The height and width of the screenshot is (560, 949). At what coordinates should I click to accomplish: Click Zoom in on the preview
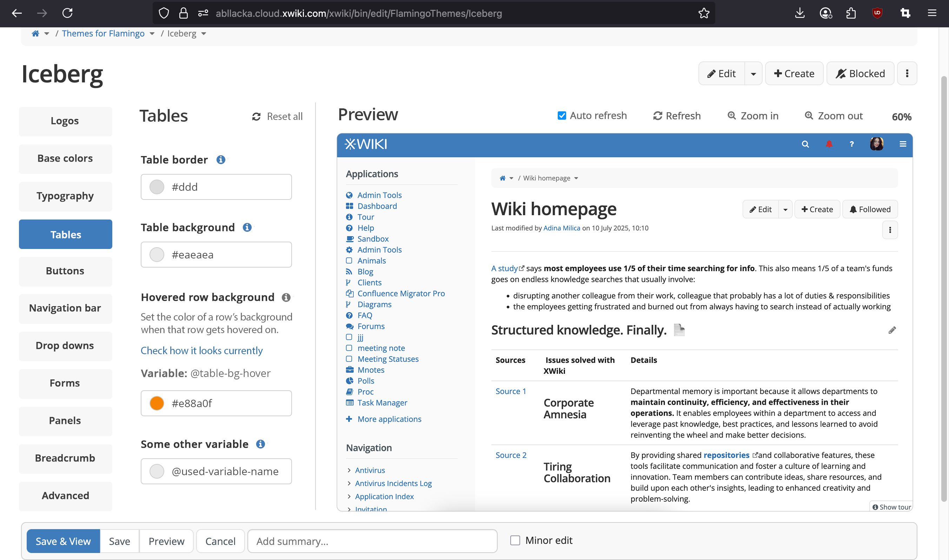point(753,115)
